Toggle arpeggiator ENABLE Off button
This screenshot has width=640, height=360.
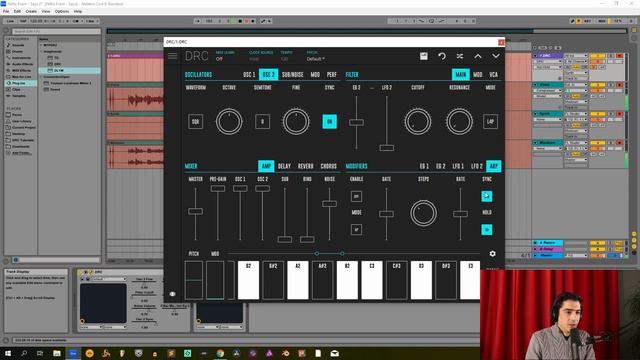(x=356, y=196)
